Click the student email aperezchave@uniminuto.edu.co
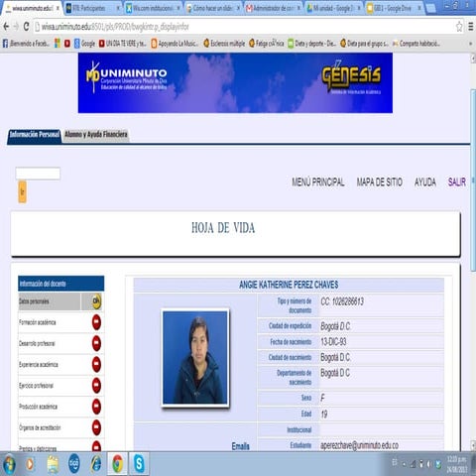The width and height of the screenshot is (476, 476). [359, 445]
